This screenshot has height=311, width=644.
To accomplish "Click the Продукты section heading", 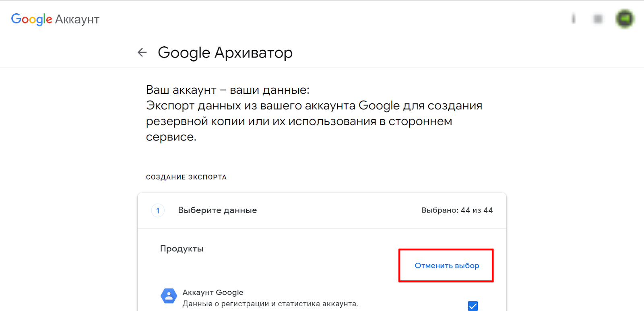I will pyautogui.click(x=182, y=249).
